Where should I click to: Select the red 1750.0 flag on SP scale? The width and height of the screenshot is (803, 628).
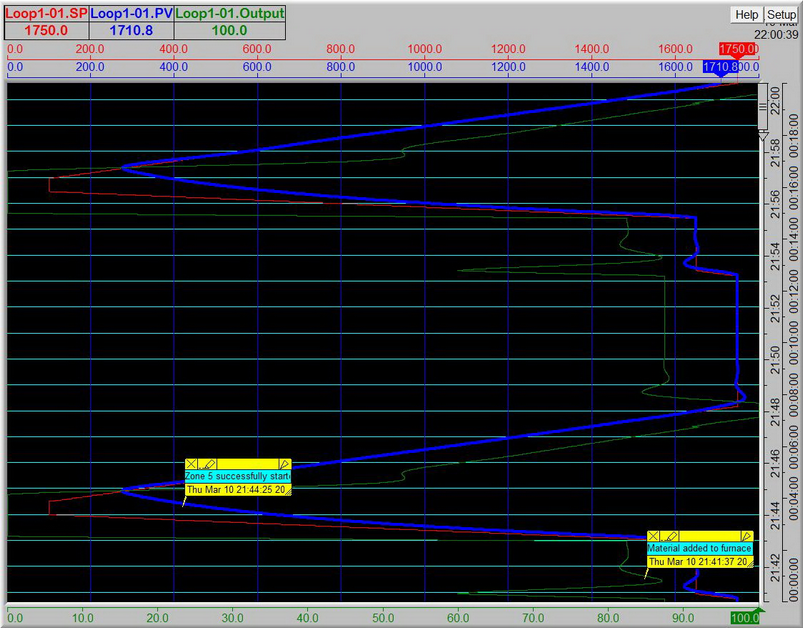[735, 47]
